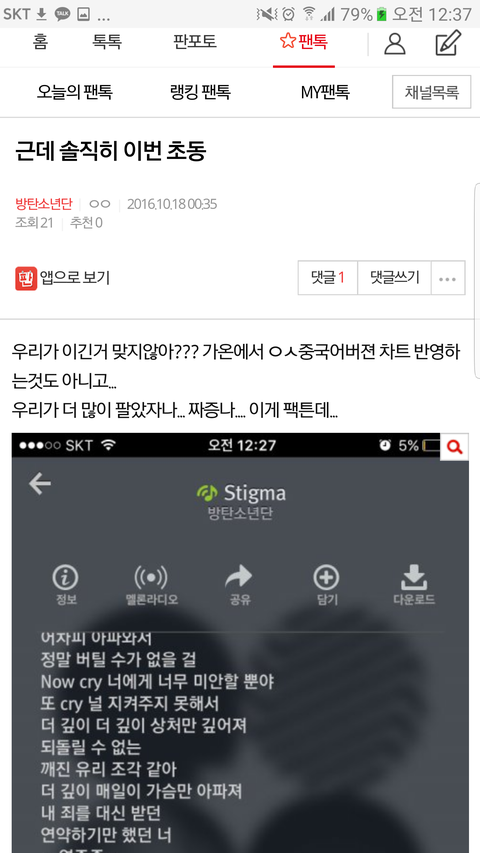Click the 댓글쓰기 button
This screenshot has height=853, width=480.
(x=395, y=278)
